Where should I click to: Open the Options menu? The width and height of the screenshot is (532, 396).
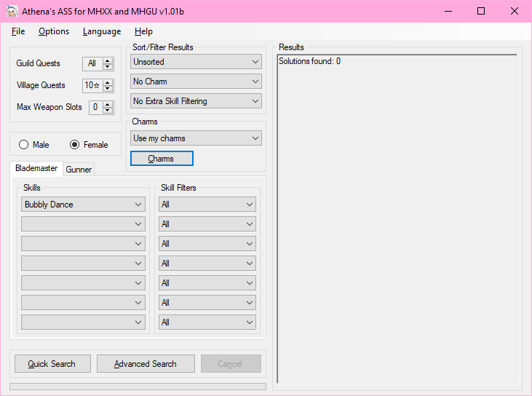pyautogui.click(x=54, y=31)
